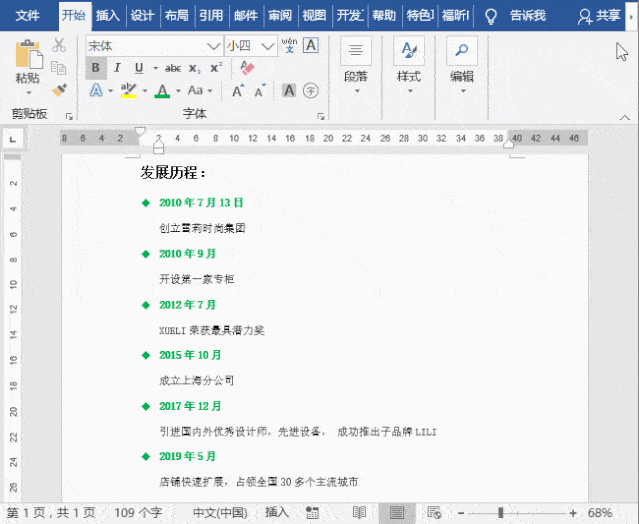Collapse the ribbon chevron
Image resolution: width=639 pixels, height=524 pixels.
[624, 117]
